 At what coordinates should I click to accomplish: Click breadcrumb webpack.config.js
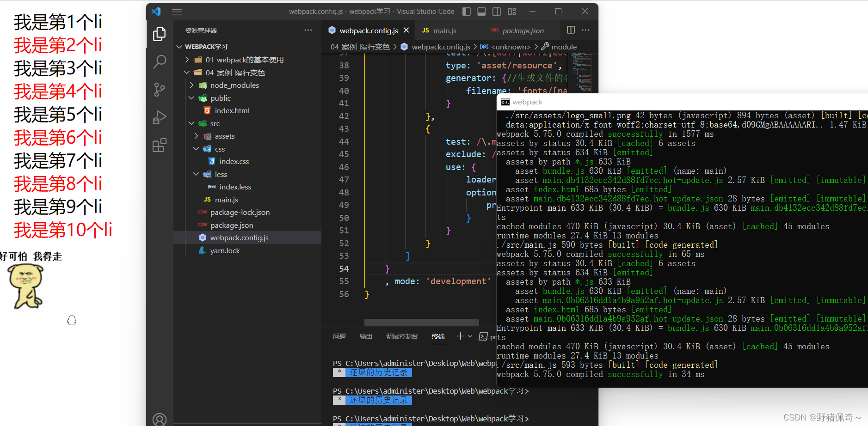coord(441,47)
